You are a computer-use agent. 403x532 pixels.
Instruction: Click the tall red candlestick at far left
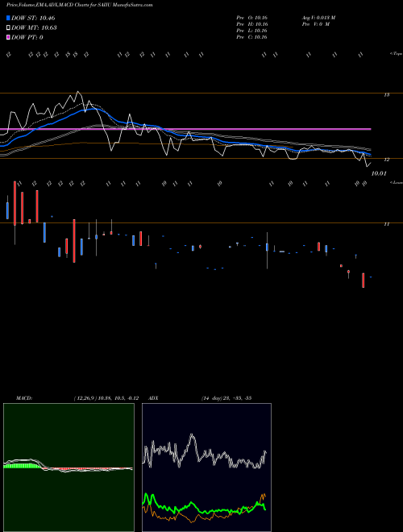[15, 204]
